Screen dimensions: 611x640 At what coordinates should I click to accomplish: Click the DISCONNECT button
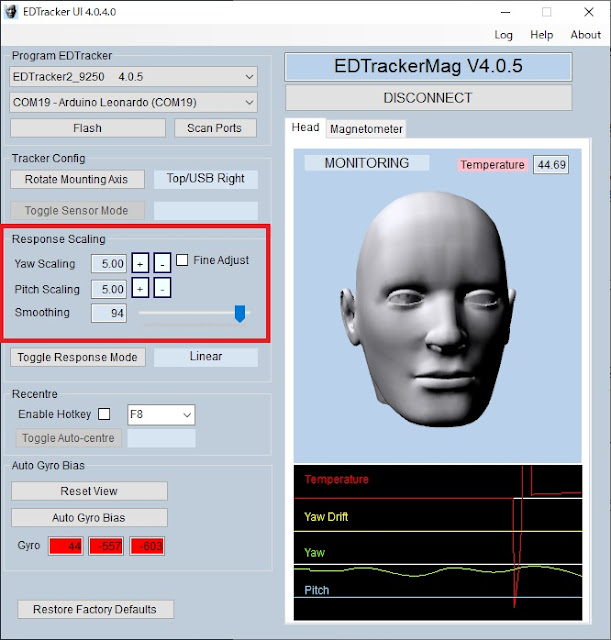tap(429, 98)
